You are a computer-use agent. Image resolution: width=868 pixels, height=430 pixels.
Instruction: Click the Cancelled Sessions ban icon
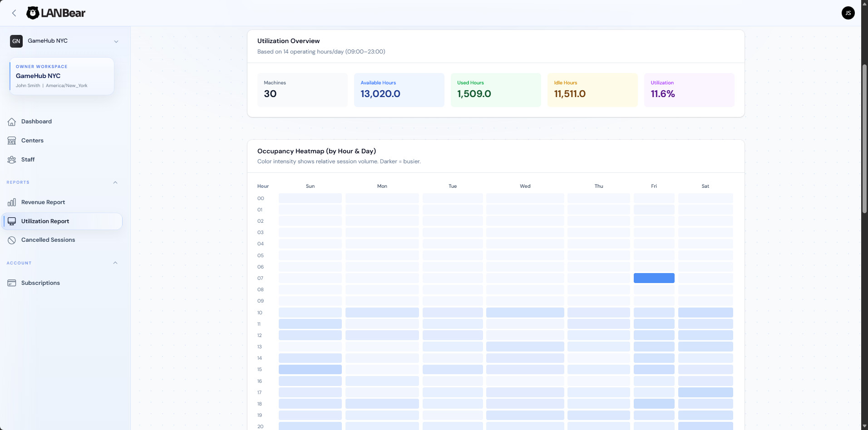12,240
